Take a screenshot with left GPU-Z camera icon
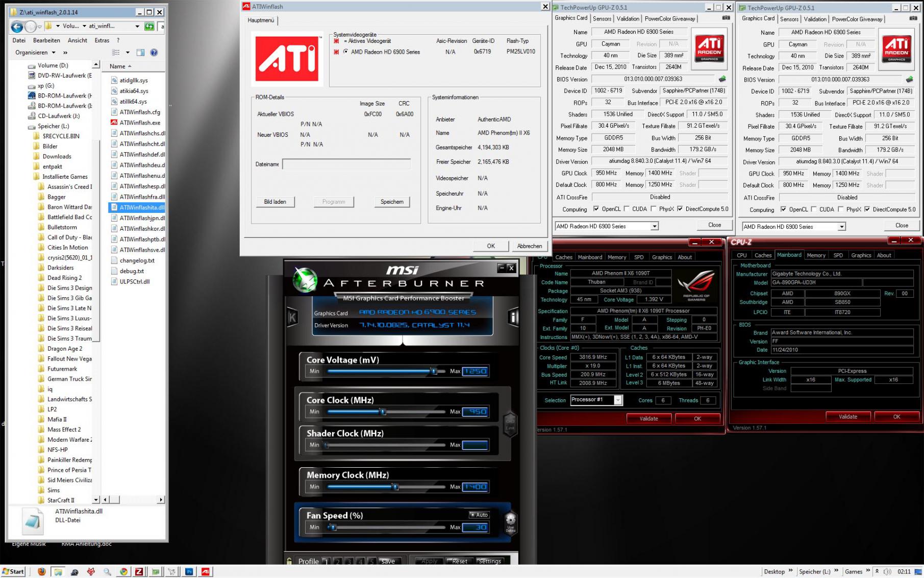Image resolution: width=924 pixels, height=578 pixels. coord(726,18)
